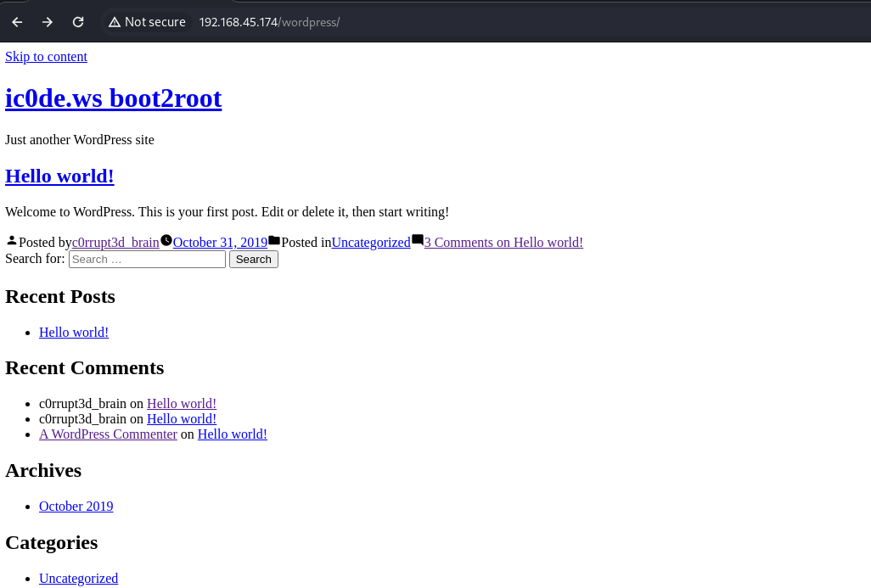Open second c0rrupt3d_brain comment's Hello world! link

pos(182,419)
